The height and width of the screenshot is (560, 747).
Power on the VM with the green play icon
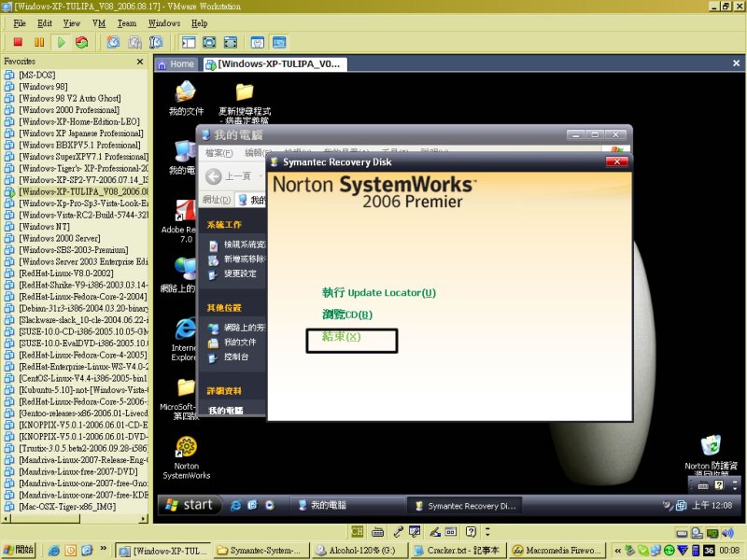click(x=61, y=42)
